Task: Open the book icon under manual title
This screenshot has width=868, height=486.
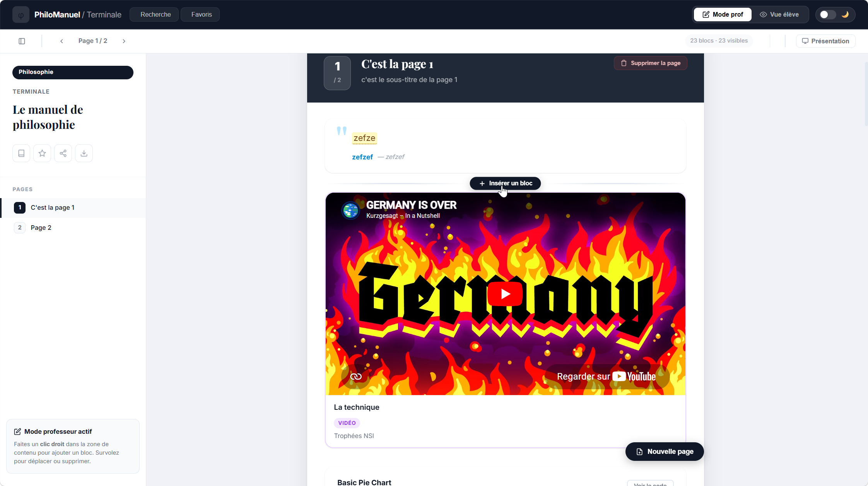Action: pos(21,153)
